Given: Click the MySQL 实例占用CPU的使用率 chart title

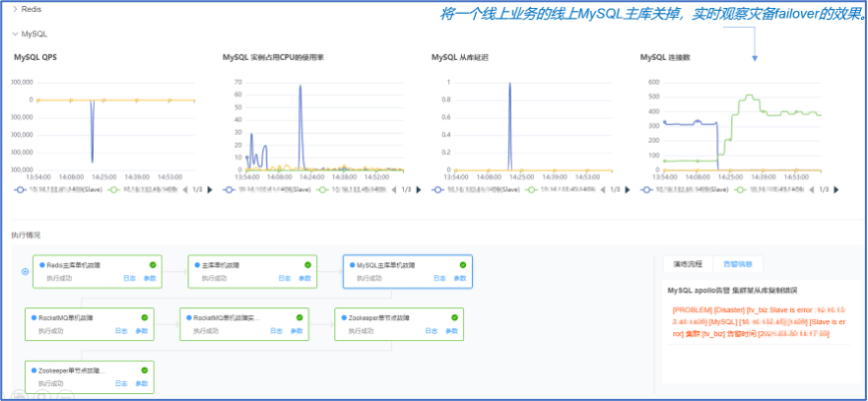Looking at the screenshot, I should coord(273,57).
